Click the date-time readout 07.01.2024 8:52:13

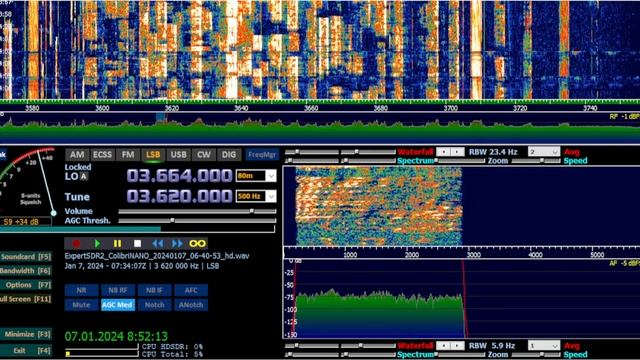coord(116,336)
